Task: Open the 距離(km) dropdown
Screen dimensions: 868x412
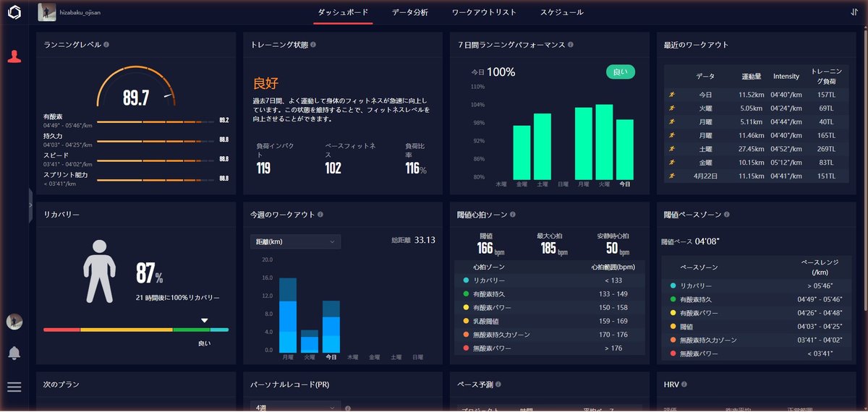Action: click(295, 241)
